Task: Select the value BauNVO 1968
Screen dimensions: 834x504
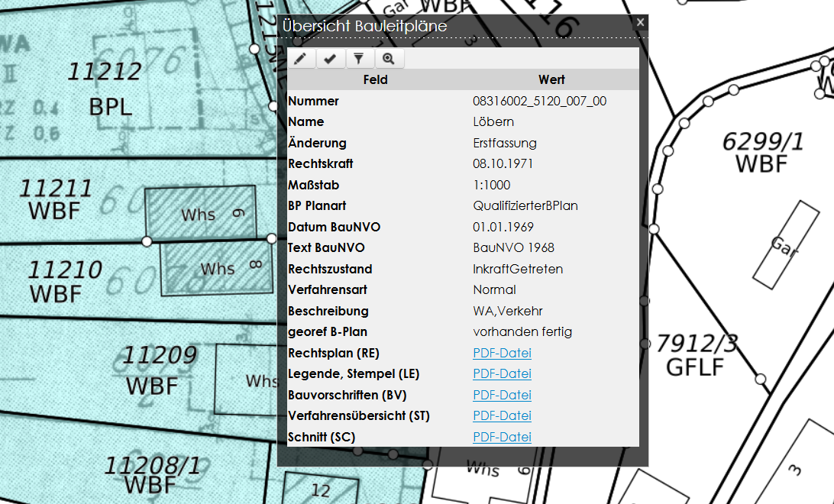Action: 513,247
